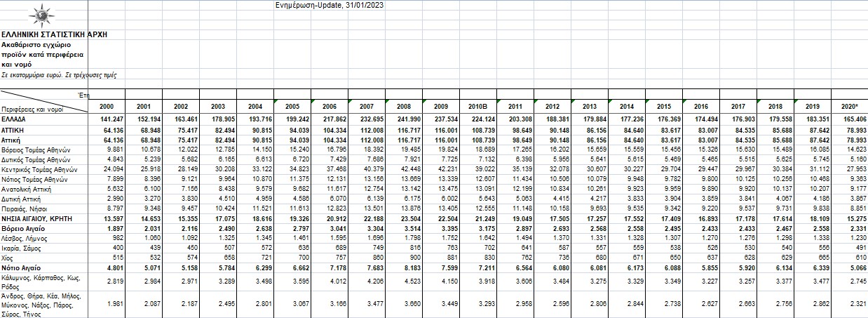Select Κεντρικός Τομέας Αθηνών 2008 value 42.448

pyautogui.click(x=411, y=168)
